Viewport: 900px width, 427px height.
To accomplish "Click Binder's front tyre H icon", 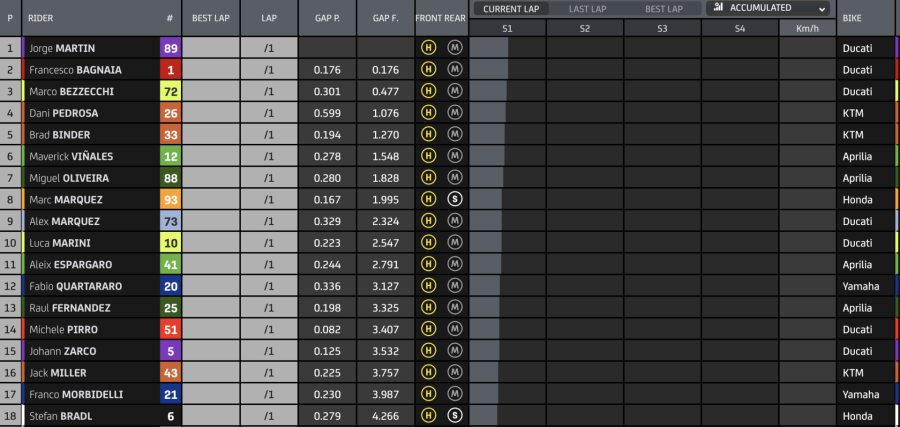I will coord(428,135).
